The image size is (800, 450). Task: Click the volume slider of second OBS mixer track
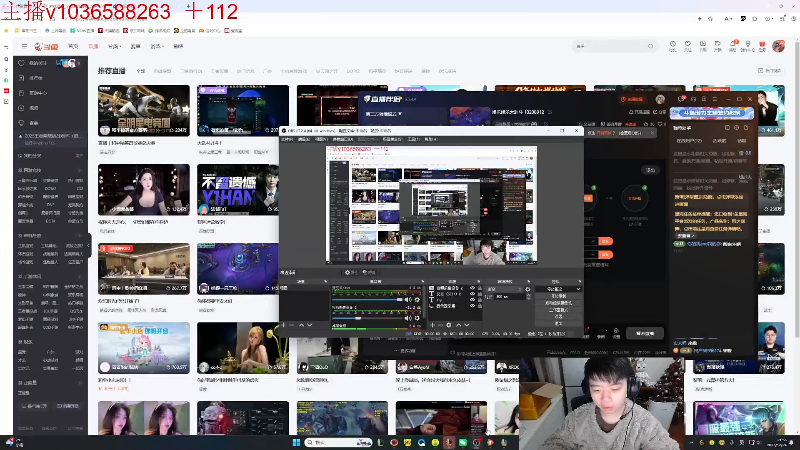point(367,318)
